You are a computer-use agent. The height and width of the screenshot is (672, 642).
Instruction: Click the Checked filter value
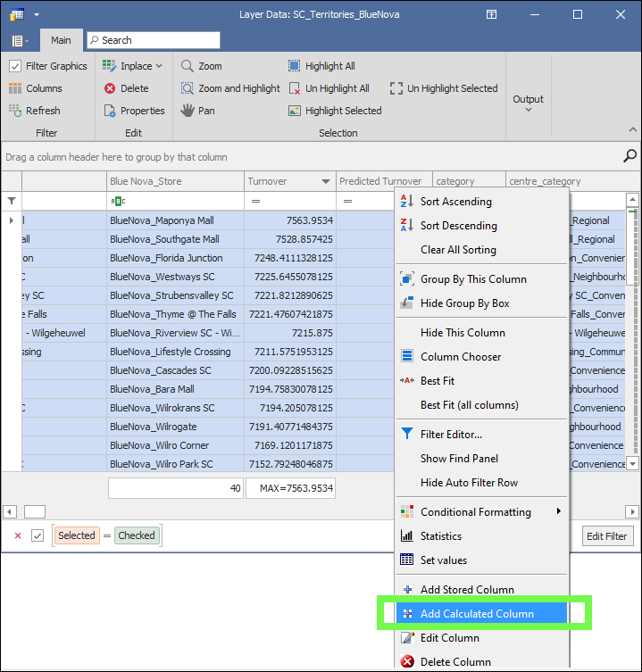pyautogui.click(x=137, y=535)
